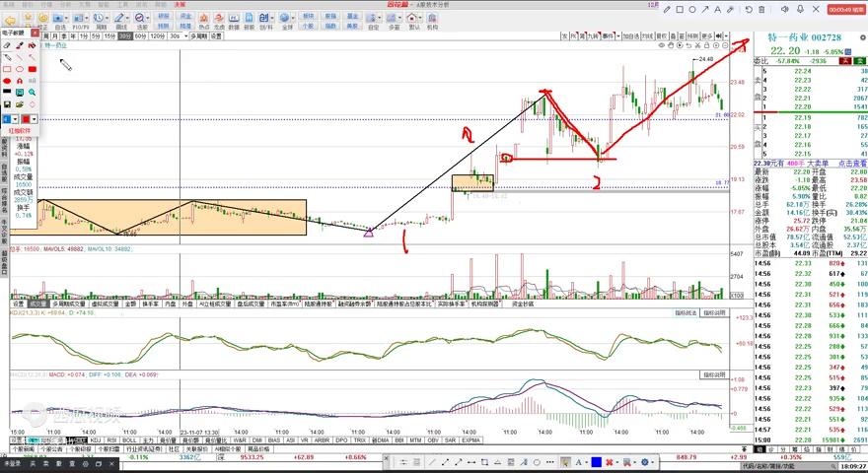The height and width of the screenshot is (473, 868).
Task: Select the hollow ellipse shape tool
Action: pyautogui.click(x=20, y=69)
